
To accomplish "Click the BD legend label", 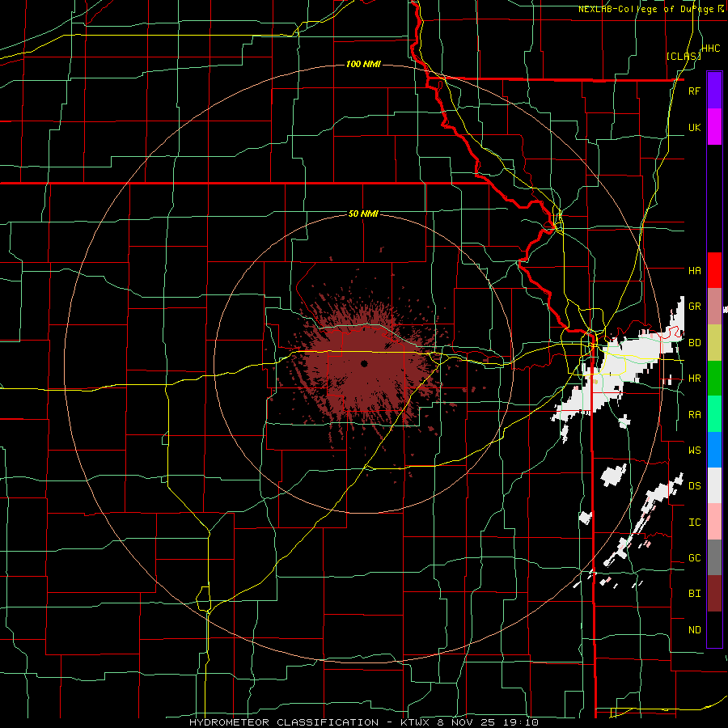I will point(694,343).
